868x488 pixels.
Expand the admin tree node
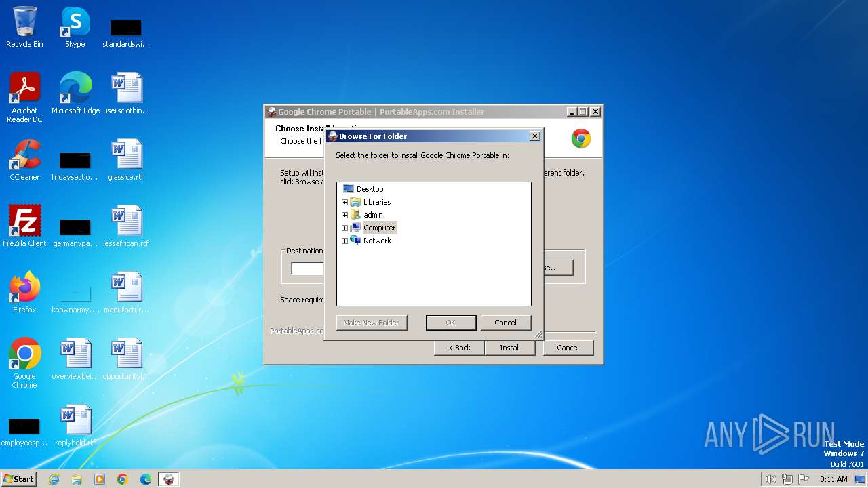344,215
